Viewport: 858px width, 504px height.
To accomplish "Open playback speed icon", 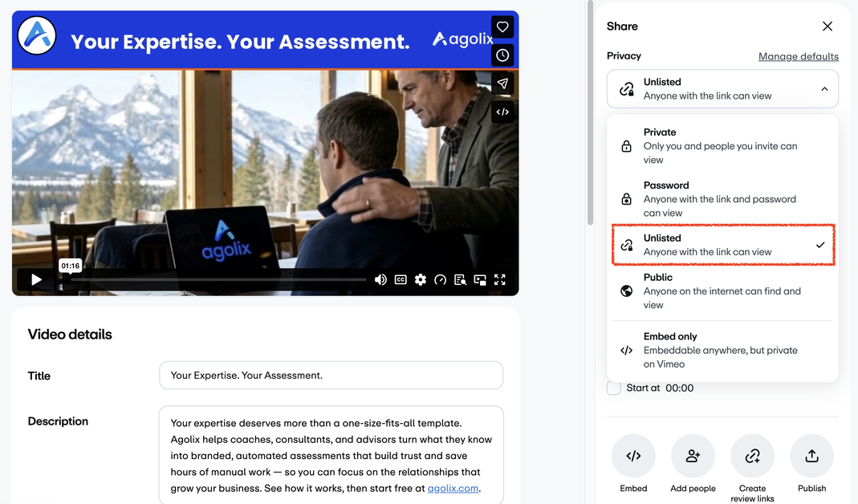I will [x=440, y=279].
